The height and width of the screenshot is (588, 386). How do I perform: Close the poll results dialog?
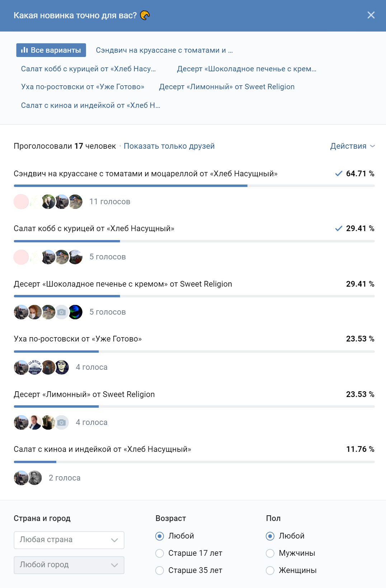[x=371, y=15]
